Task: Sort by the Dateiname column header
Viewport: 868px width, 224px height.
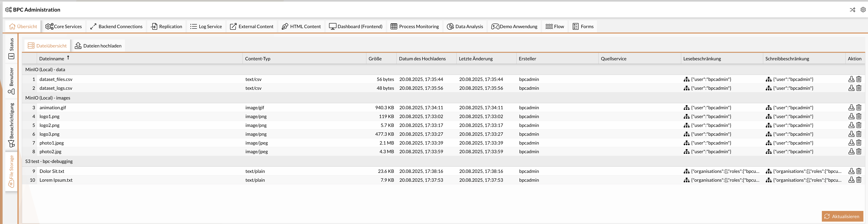Action: 51,59
